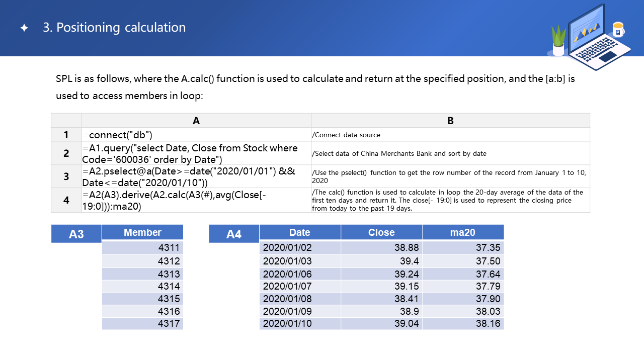644x362 pixels.
Task: Select the A2.pselect@a formula cell
Action: pos(196,177)
